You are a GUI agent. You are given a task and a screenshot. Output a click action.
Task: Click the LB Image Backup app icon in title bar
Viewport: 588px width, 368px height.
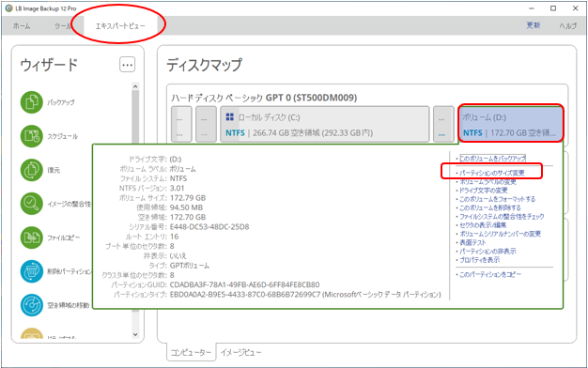click(9, 8)
